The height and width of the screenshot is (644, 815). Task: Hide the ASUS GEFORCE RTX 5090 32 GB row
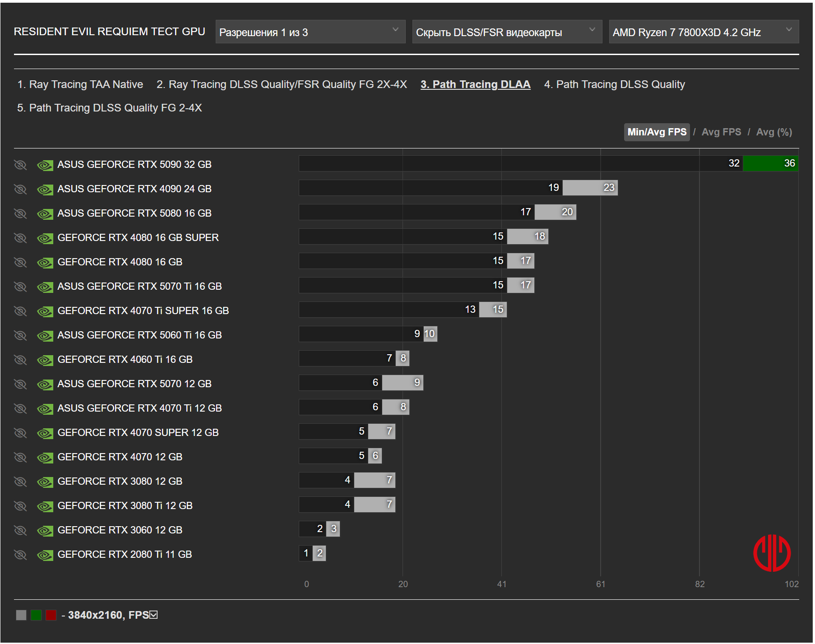[20, 165]
